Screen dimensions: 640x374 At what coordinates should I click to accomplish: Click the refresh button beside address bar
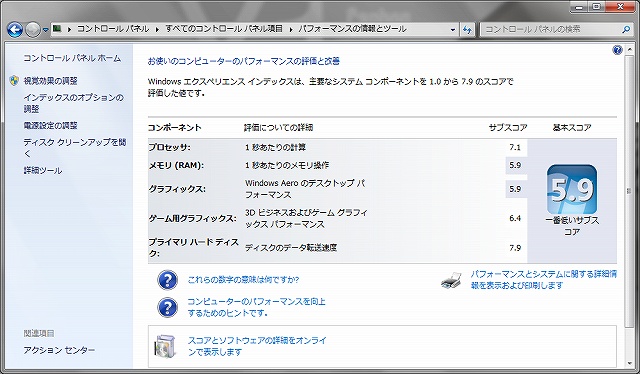click(x=467, y=30)
